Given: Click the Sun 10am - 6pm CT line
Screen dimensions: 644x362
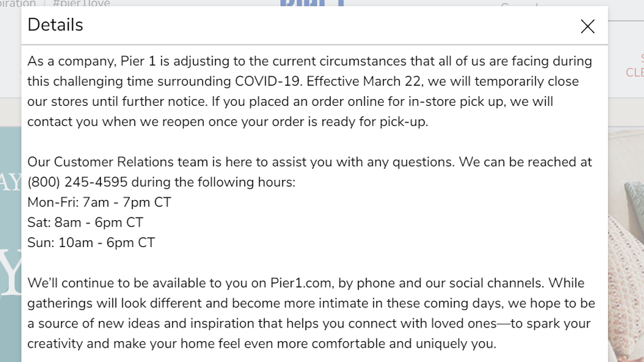Looking at the screenshot, I should 91,242.
